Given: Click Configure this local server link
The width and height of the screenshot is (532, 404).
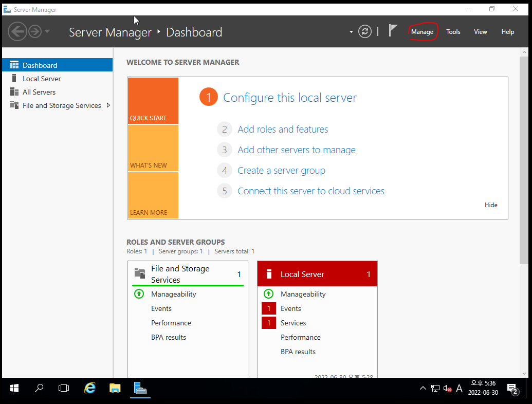Looking at the screenshot, I should pos(290,98).
